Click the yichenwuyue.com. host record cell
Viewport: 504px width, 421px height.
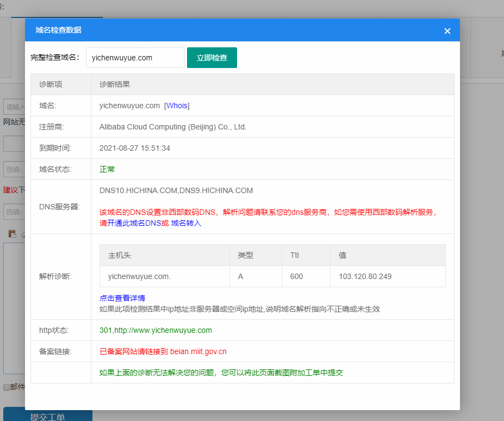(x=139, y=276)
